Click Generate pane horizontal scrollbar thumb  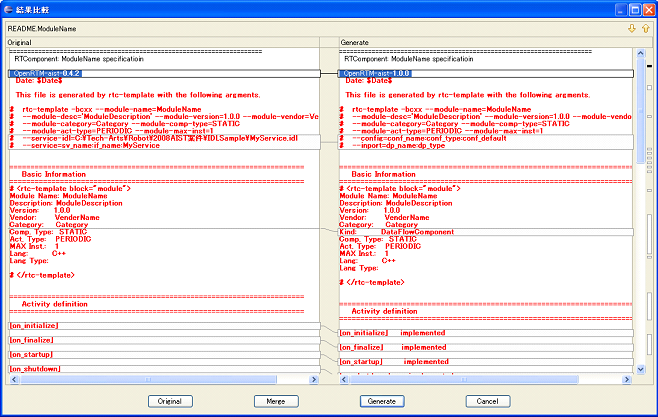point(464,380)
